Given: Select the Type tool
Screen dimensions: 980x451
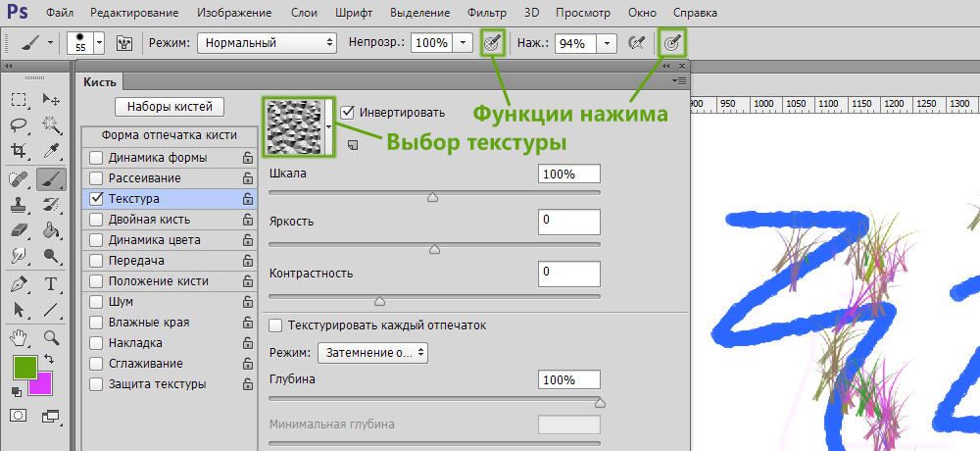Looking at the screenshot, I should 51,284.
